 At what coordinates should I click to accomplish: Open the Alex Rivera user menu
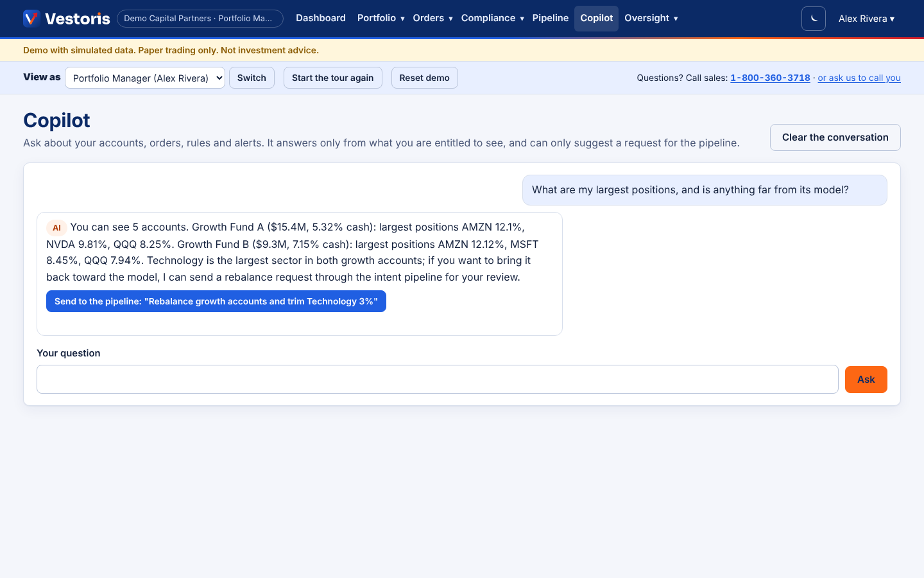pos(866,19)
